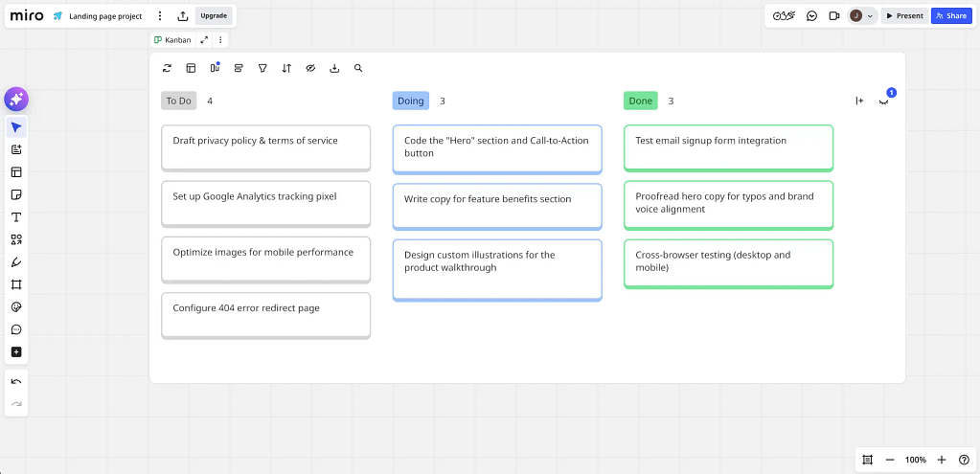Toggle hidden fields eye icon
This screenshot has height=474, width=980.
(x=310, y=68)
